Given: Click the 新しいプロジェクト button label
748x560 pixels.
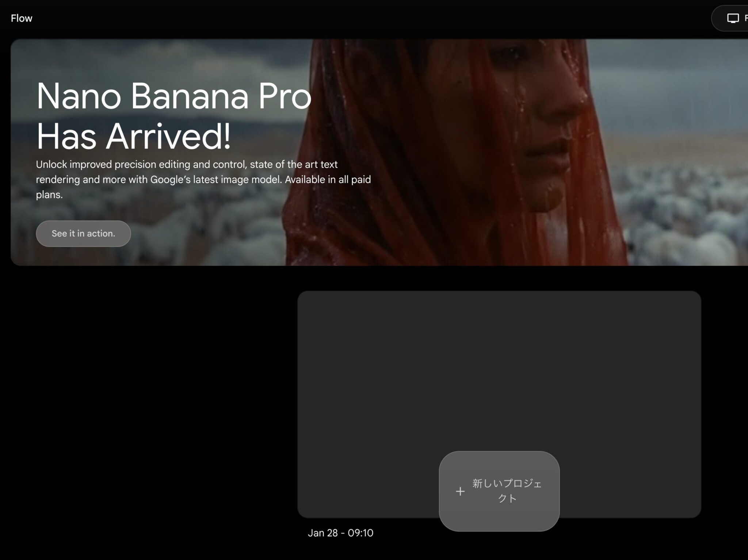Looking at the screenshot, I should pyautogui.click(x=507, y=491).
